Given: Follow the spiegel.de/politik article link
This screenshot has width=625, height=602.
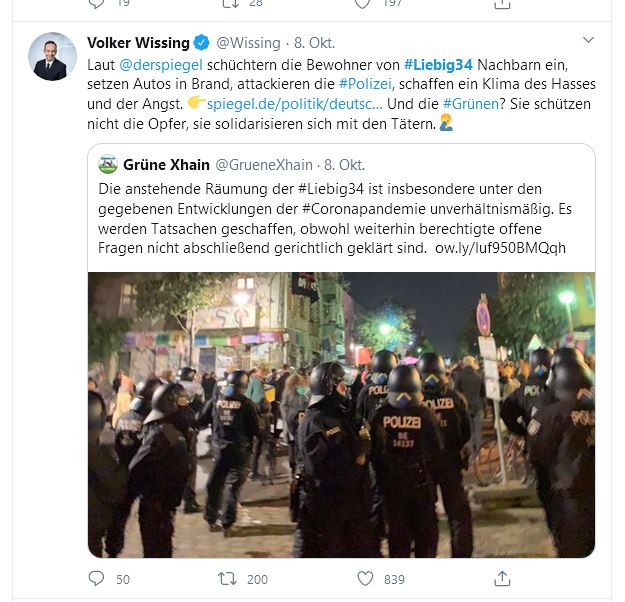Looking at the screenshot, I should 295,104.
